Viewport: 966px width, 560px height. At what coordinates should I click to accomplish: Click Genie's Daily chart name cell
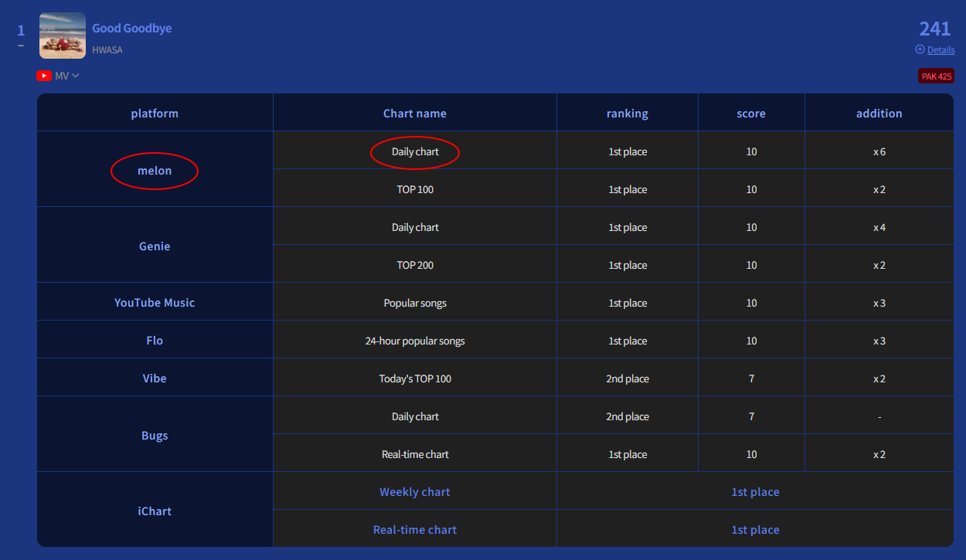415,227
